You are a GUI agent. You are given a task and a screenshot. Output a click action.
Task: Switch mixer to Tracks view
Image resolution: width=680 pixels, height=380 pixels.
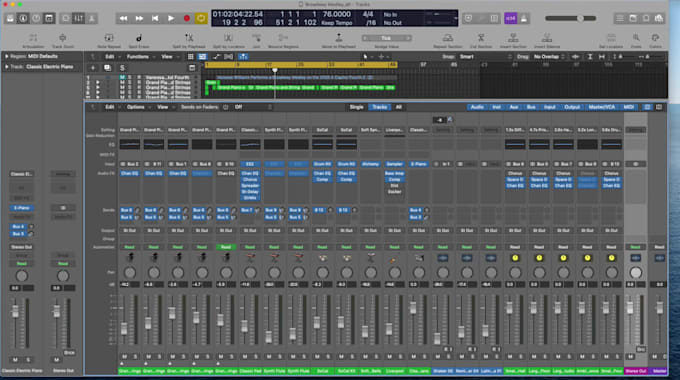coord(379,107)
